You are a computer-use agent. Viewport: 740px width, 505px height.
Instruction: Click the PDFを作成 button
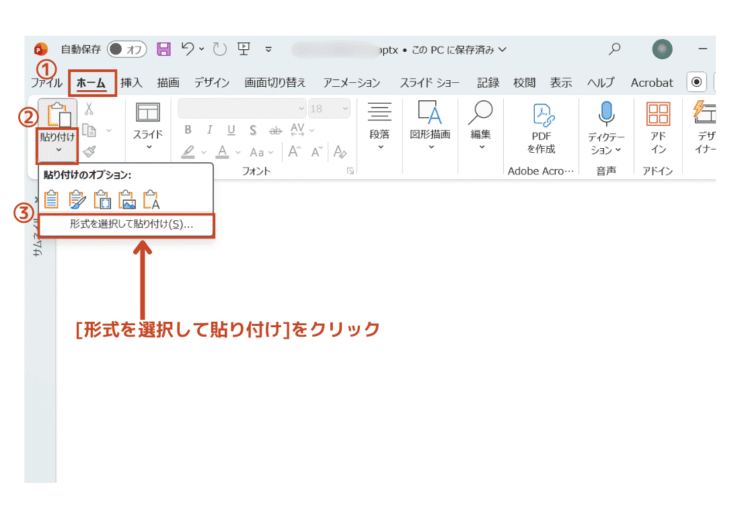541,128
